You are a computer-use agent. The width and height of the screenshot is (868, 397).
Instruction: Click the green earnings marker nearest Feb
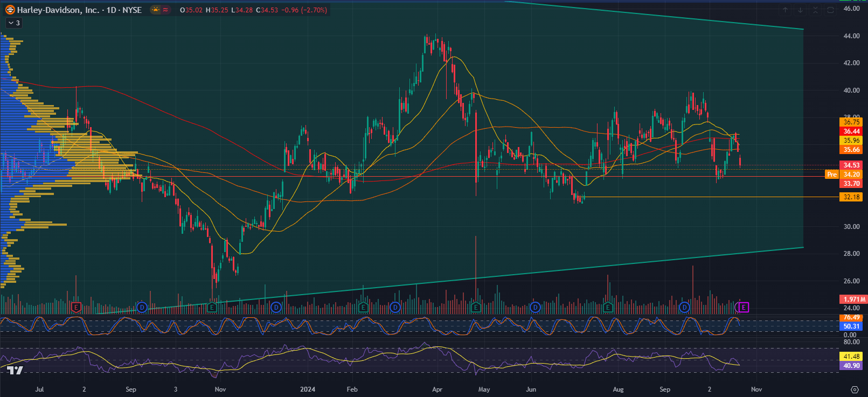363,308
